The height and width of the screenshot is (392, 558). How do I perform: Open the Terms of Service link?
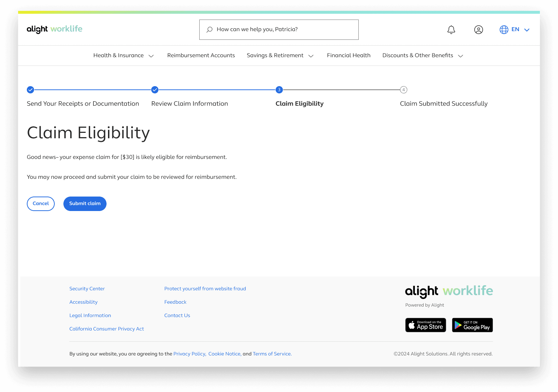272,354
